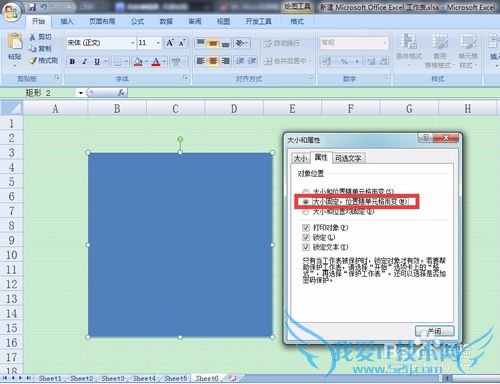The height and width of the screenshot is (384, 500).
Task: Click decrease indent icon
Action: pyautogui.click(x=240, y=61)
